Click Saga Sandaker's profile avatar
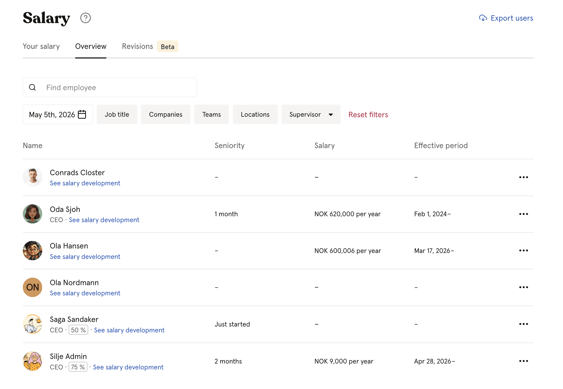The width and height of the screenshot is (563, 389). (33, 324)
